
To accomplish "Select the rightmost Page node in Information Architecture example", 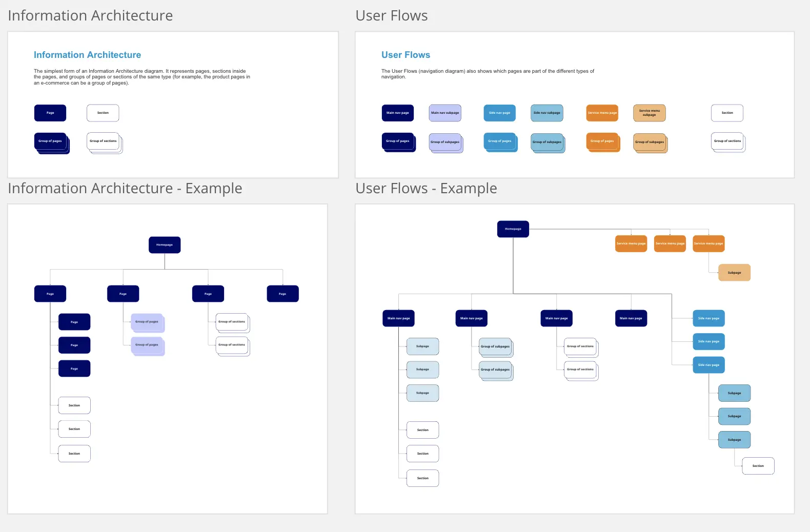I will 282,294.
